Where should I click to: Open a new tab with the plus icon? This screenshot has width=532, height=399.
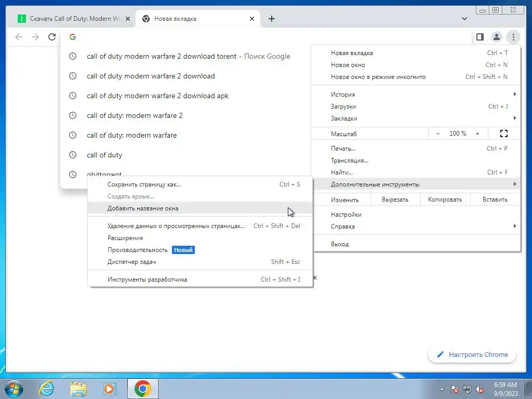[x=271, y=19]
